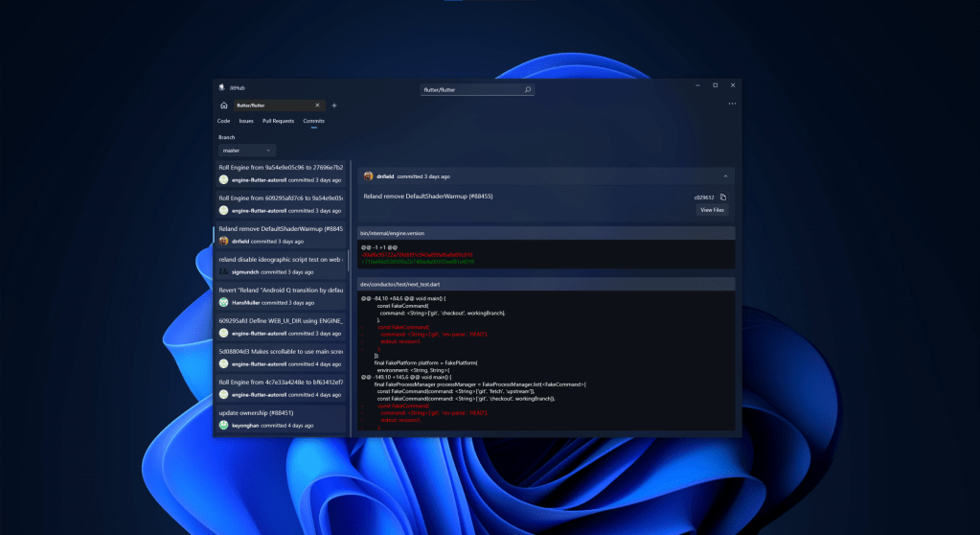980x535 pixels.
Task: Collapse the commit details header chevron
Action: [x=725, y=176]
